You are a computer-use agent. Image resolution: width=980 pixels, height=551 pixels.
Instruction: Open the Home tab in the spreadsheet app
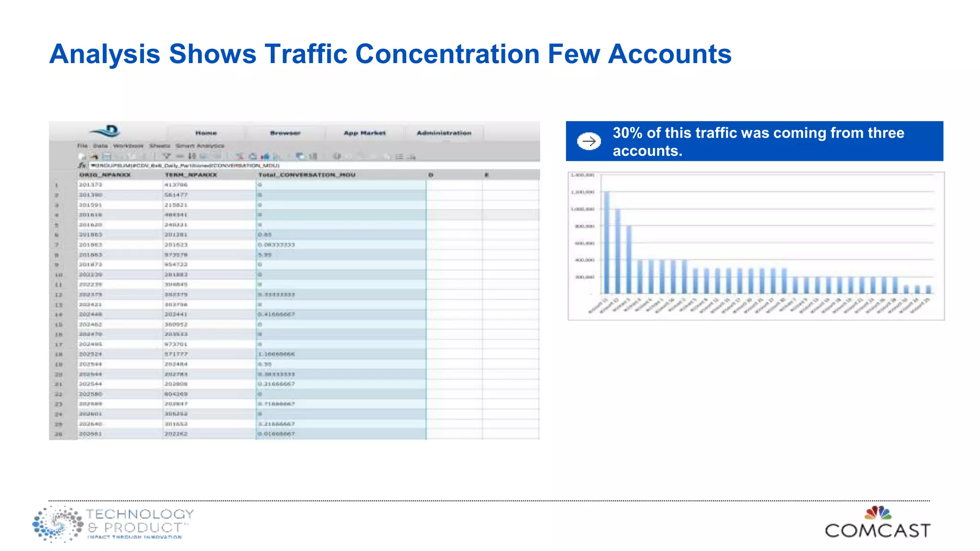click(206, 133)
